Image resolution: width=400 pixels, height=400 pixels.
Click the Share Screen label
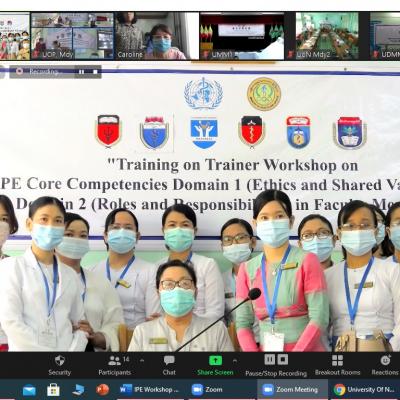pos(215,373)
